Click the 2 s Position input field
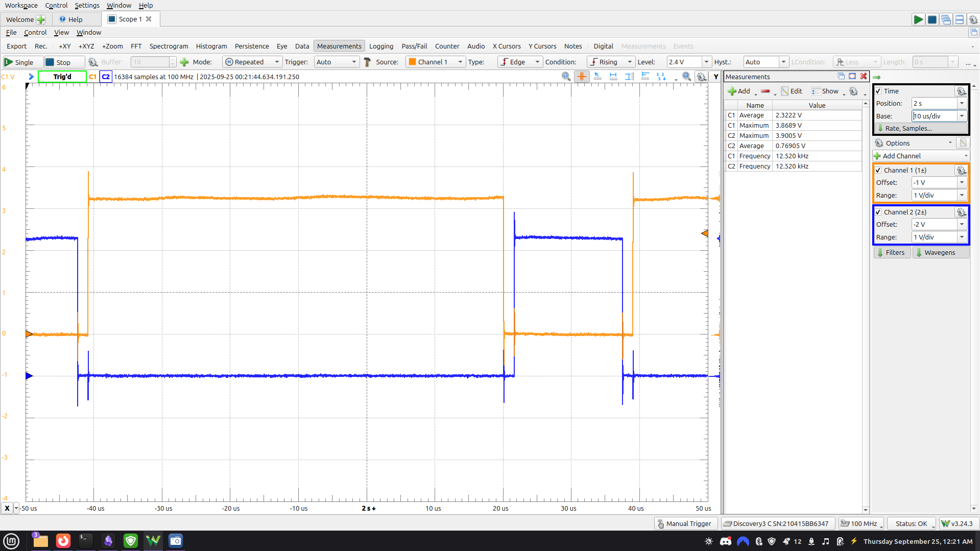This screenshot has width=980, height=551. tap(935, 103)
